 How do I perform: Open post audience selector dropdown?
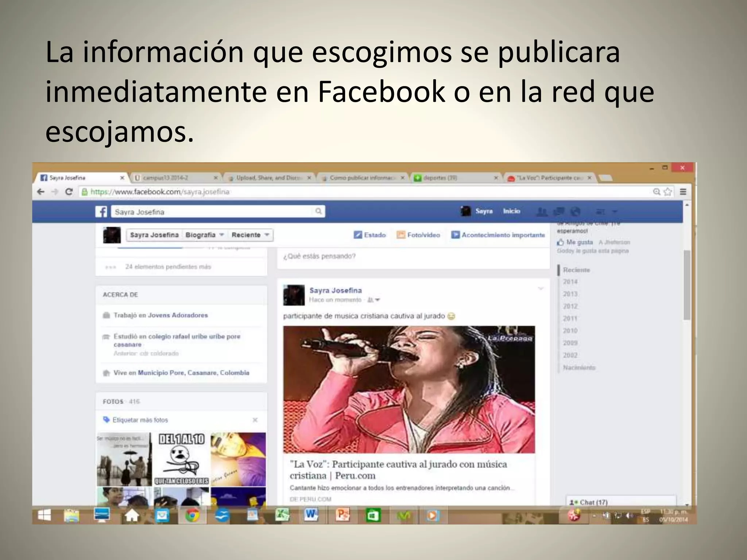pyautogui.click(x=374, y=300)
